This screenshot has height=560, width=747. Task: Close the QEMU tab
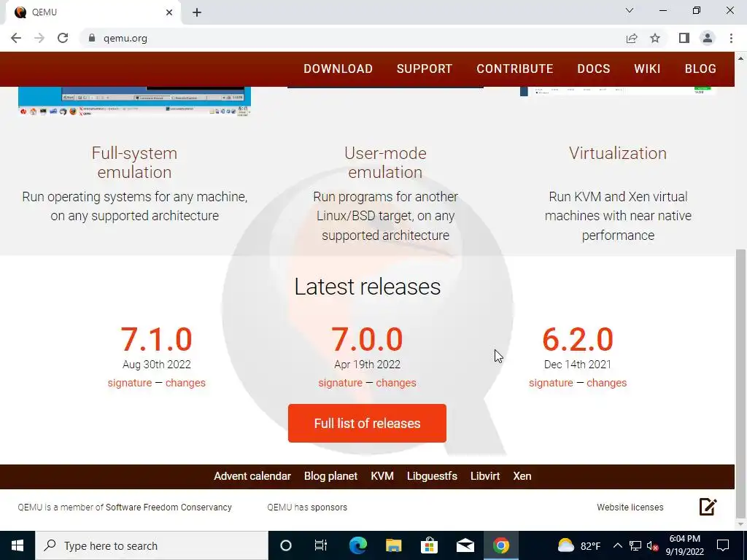click(x=169, y=12)
